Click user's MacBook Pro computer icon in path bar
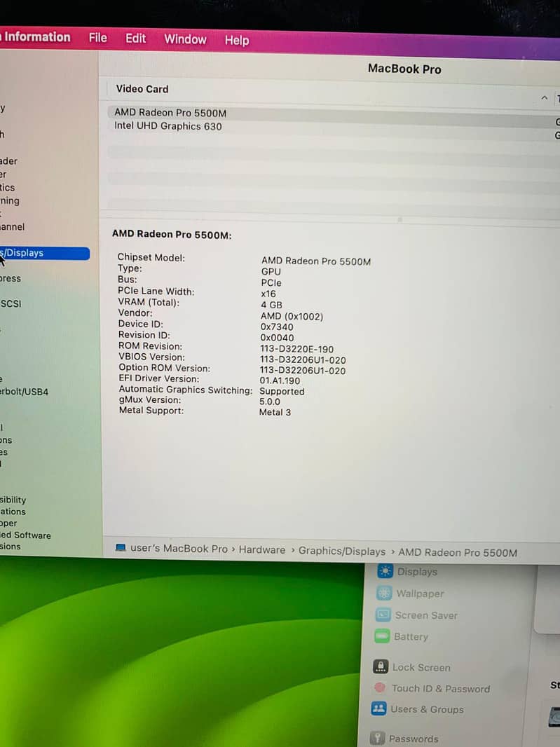The height and width of the screenshot is (747, 560). click(121, 547)
